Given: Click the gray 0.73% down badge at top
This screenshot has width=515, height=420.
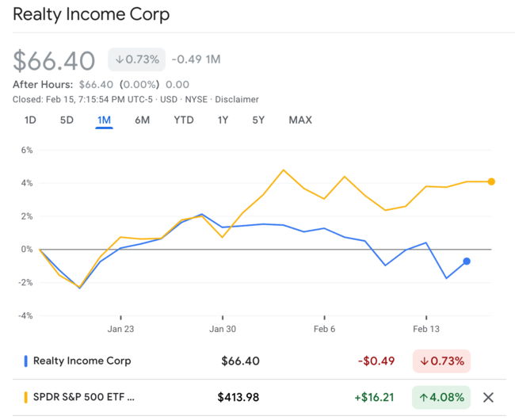Looking at the screenshot, I should tap(136, 59).
